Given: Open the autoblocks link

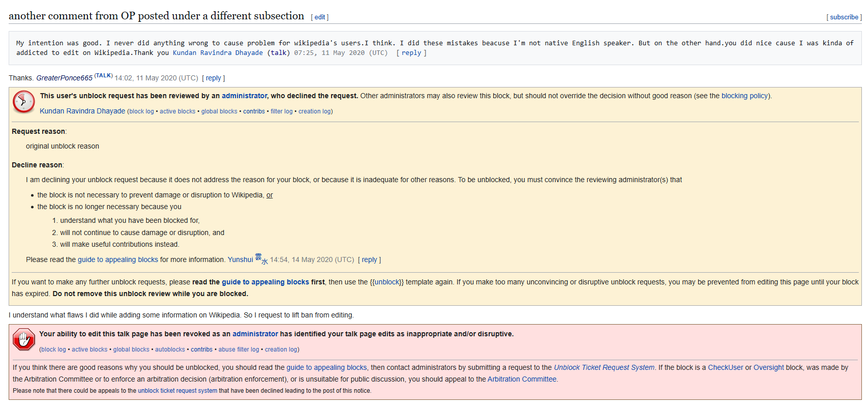Looking at the screenshot, I should [170, 350].
